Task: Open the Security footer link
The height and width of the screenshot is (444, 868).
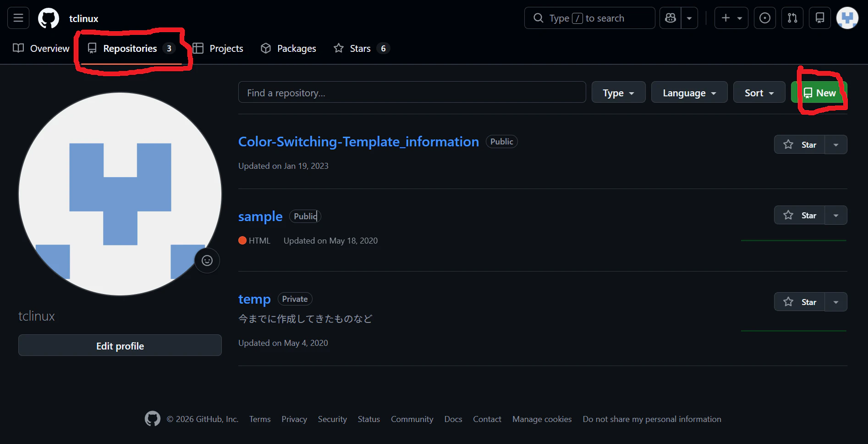Action: (x=332, y=419)
